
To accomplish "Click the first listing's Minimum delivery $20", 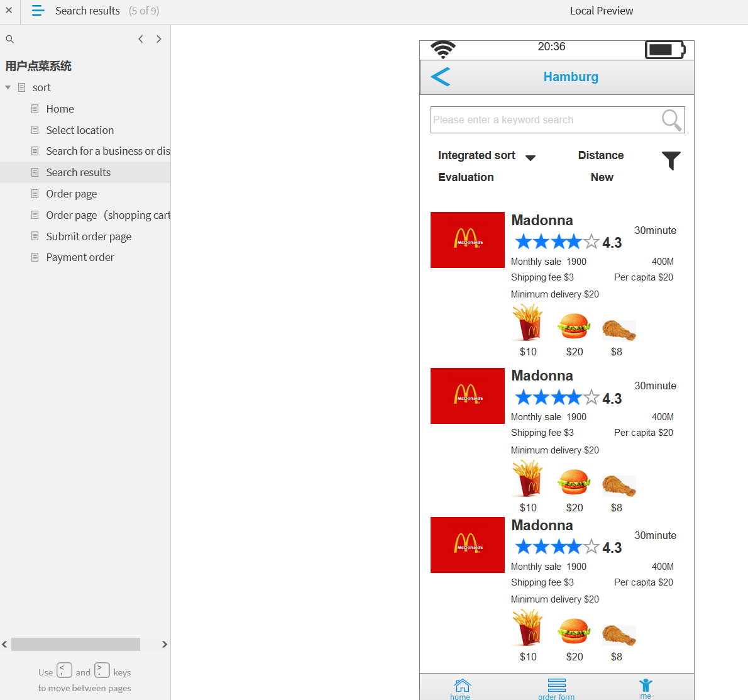I will click(x=555, y=294).
